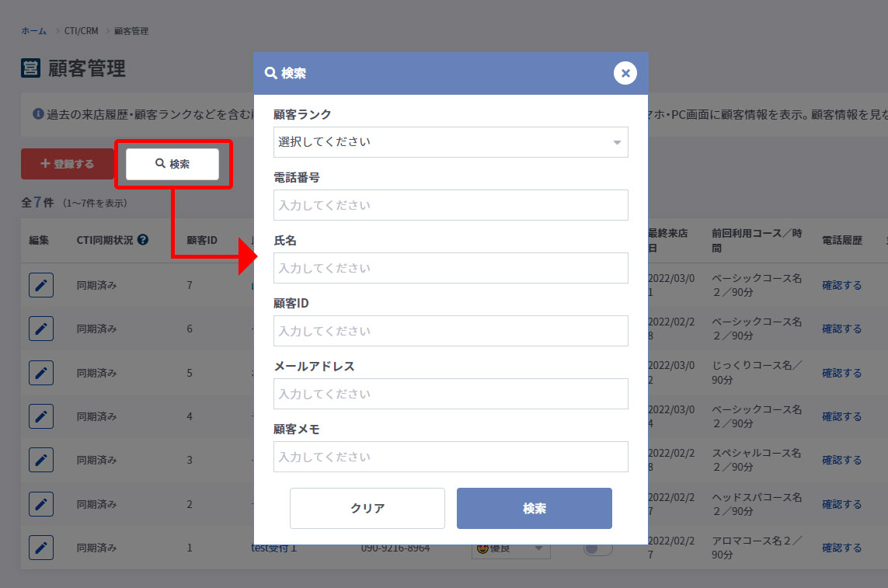
Task: Click pencil edit icon for customer 5
Action: (x=41, y=373)
